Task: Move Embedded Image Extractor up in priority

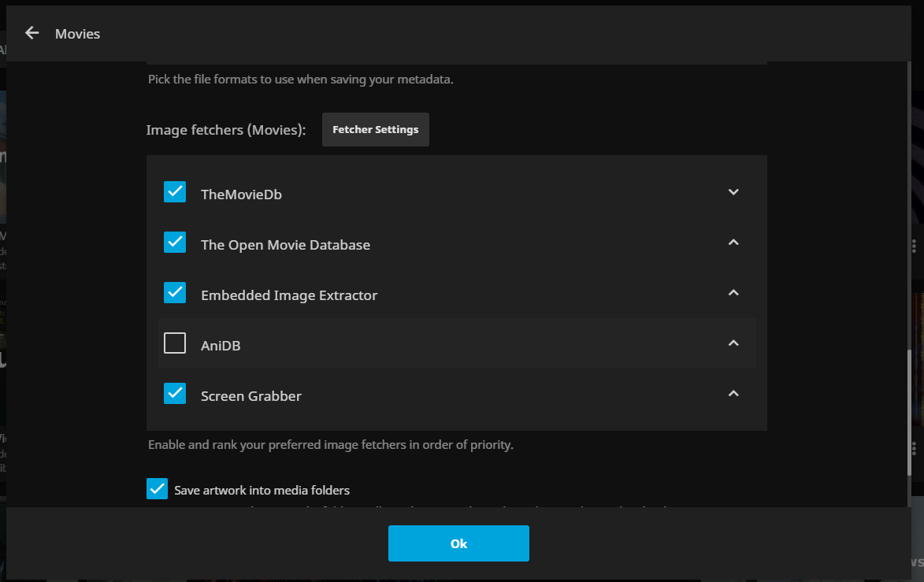Action: [x=733, y=293]
